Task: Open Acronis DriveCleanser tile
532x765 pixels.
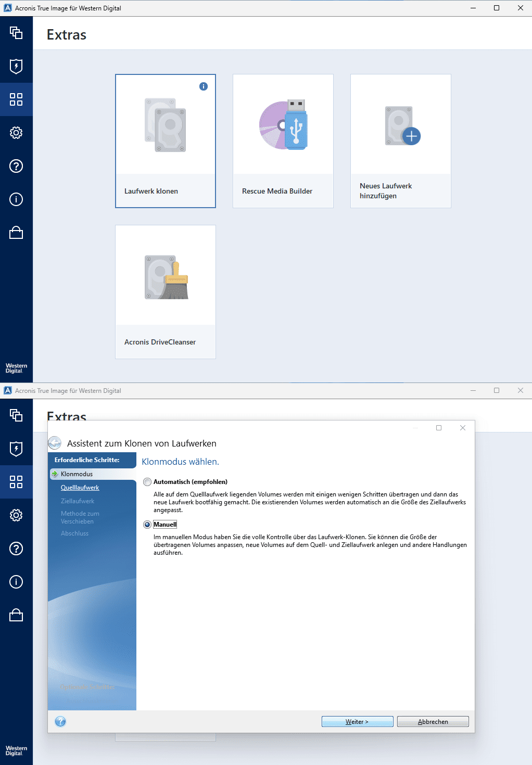Action: 166,292
